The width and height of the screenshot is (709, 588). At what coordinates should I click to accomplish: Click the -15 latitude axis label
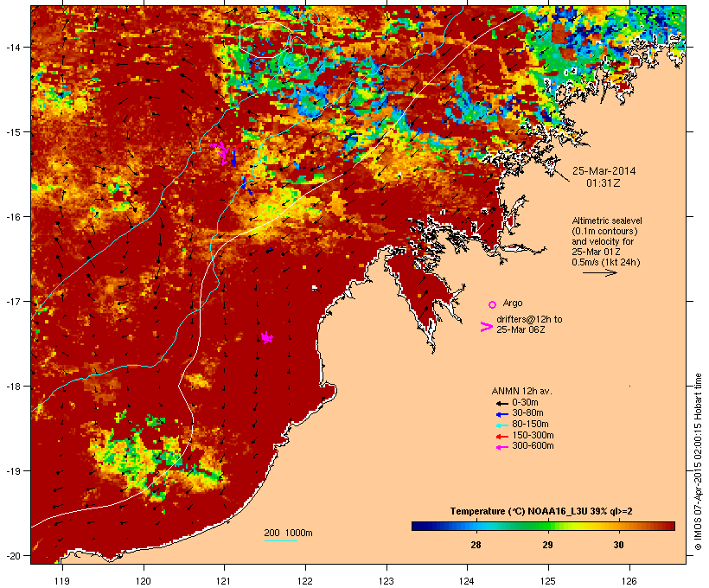[12, 132]
